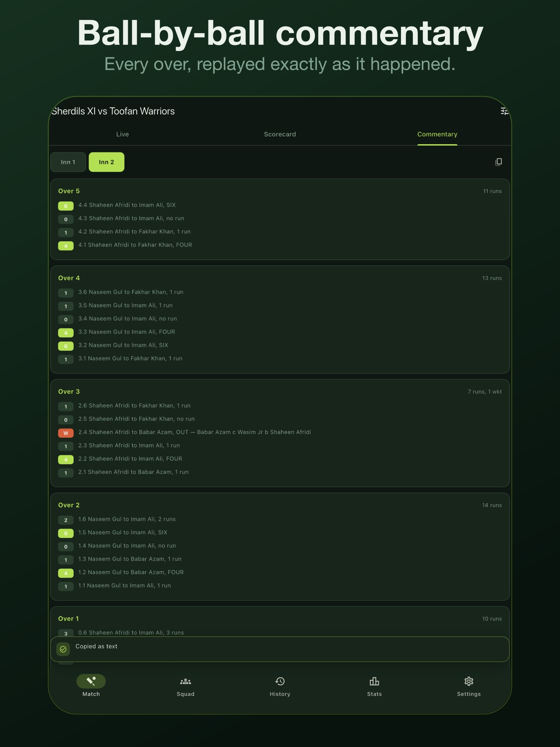Go to History in the bottom bar
The image size is (560, 747).
coord(280,686)
